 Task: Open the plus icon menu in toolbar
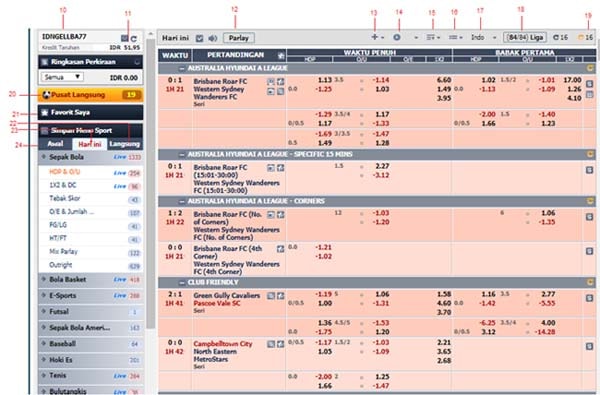(x=377, y=37)
